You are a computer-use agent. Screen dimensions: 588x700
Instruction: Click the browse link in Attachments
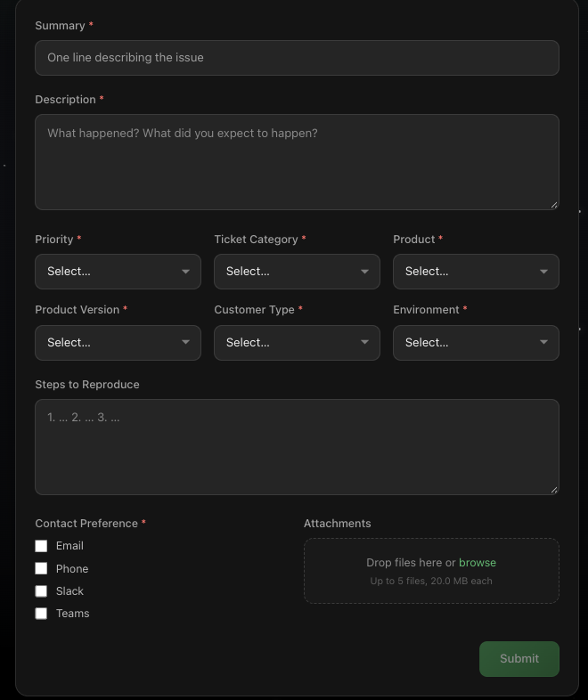(x=478, y=563)
